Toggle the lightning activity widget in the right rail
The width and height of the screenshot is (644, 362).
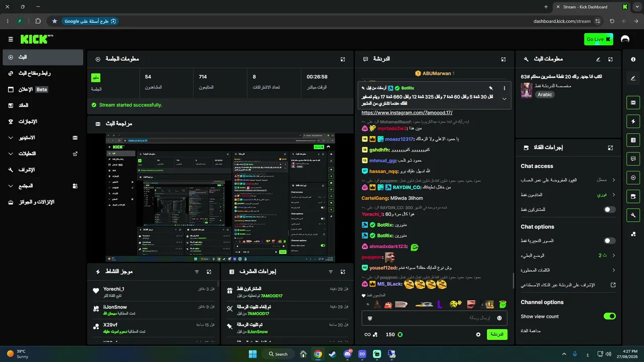[x=633, y=121]
